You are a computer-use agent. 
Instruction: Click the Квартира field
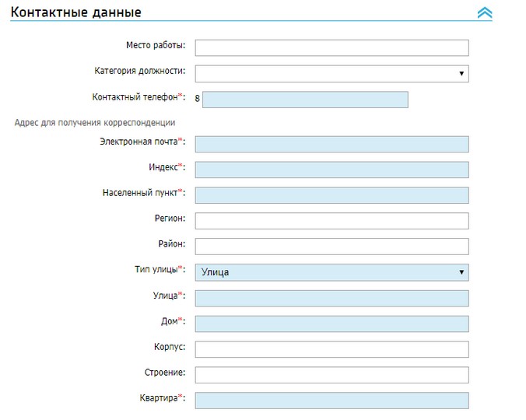point(331,401)
